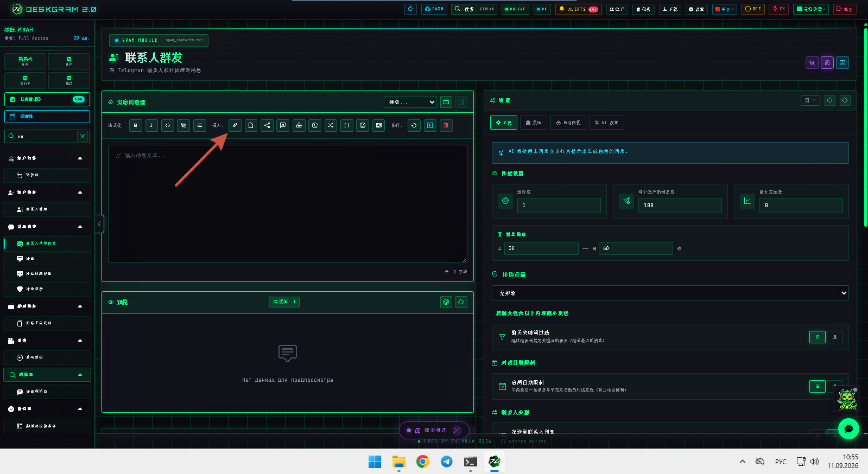868x474 pixels.
Task: Insert a link using the link icon
Action: [235, 125]
